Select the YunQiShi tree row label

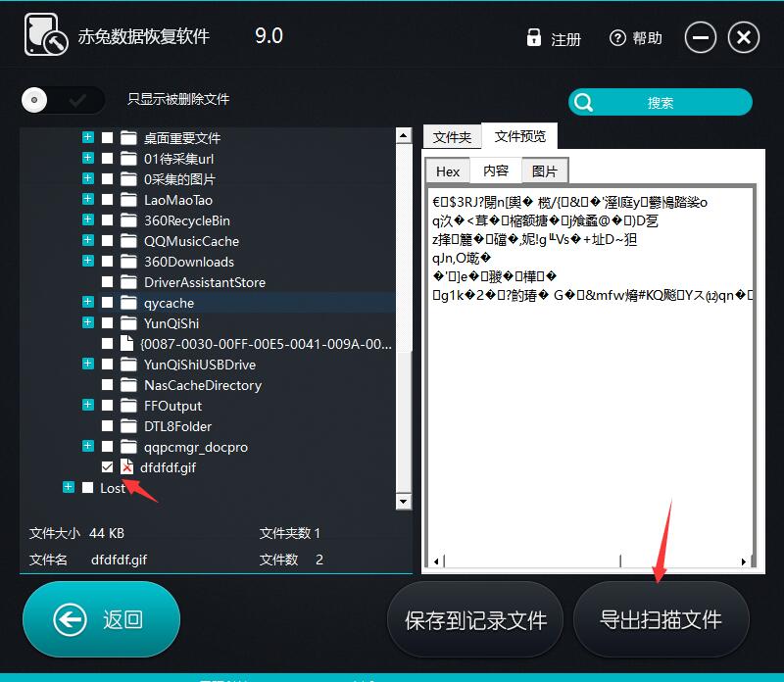(171, 323)
